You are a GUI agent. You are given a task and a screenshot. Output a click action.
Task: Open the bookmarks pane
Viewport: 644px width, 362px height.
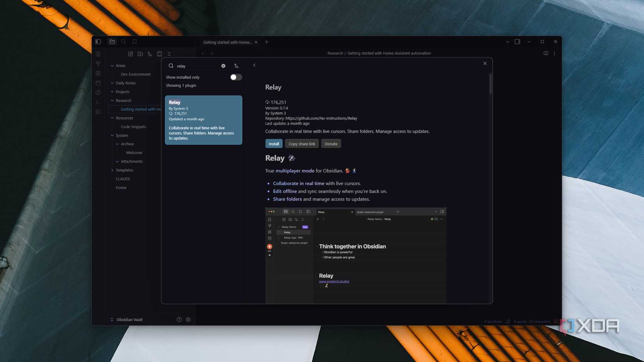click(134, 41)
